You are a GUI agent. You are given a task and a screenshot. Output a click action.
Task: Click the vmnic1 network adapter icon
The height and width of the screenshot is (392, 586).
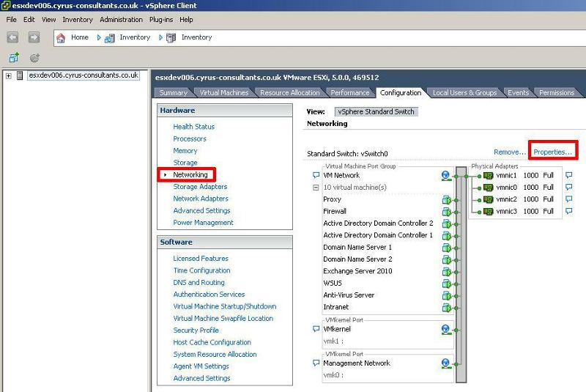click(x=488, y=175)
